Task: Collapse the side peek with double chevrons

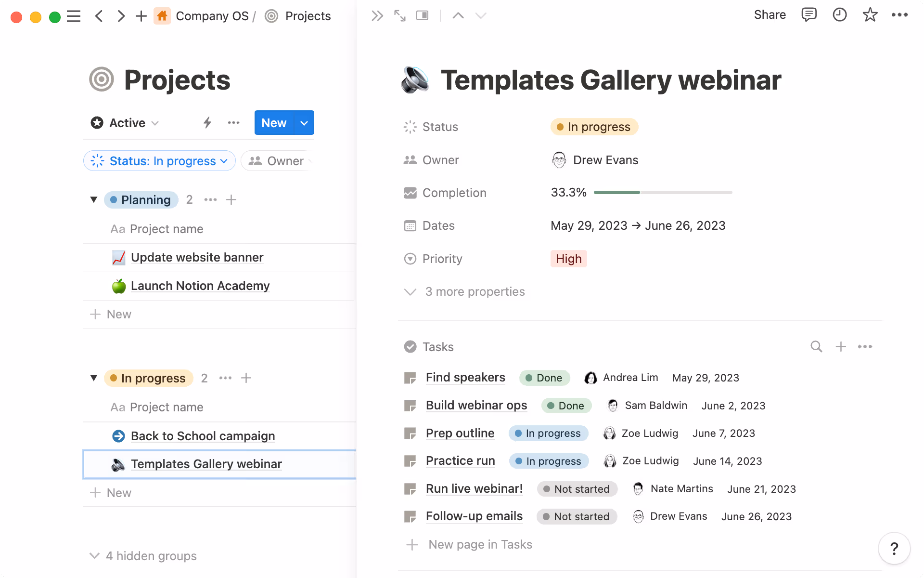Action: [x=377, y=15]
